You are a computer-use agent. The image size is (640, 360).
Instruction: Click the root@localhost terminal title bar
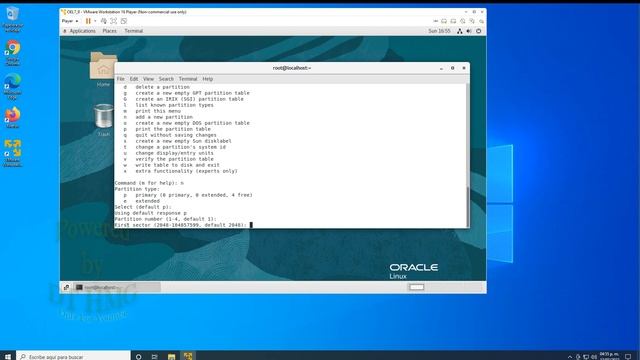click(x=292, y=68)
